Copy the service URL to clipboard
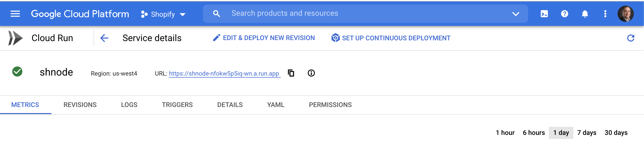The image size is (644, 143). [291, 73]
